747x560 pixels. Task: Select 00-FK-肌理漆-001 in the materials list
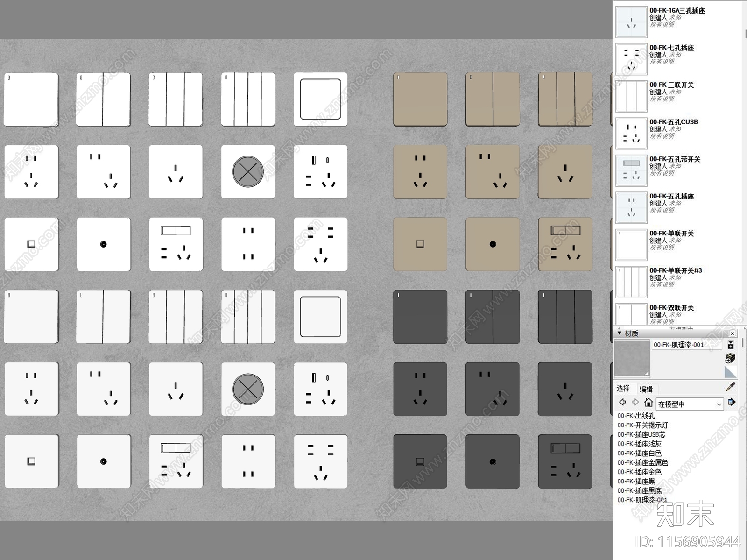(x=642, y=500)
